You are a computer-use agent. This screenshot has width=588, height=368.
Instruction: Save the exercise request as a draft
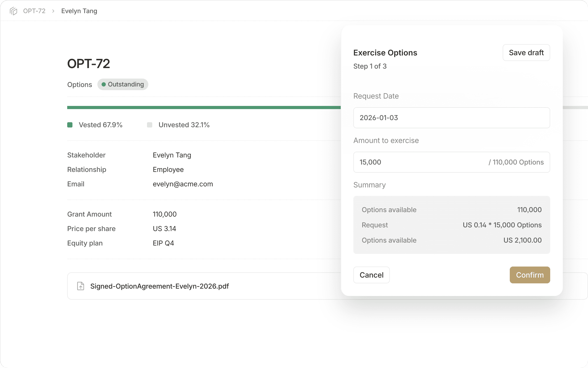(526, 53)
